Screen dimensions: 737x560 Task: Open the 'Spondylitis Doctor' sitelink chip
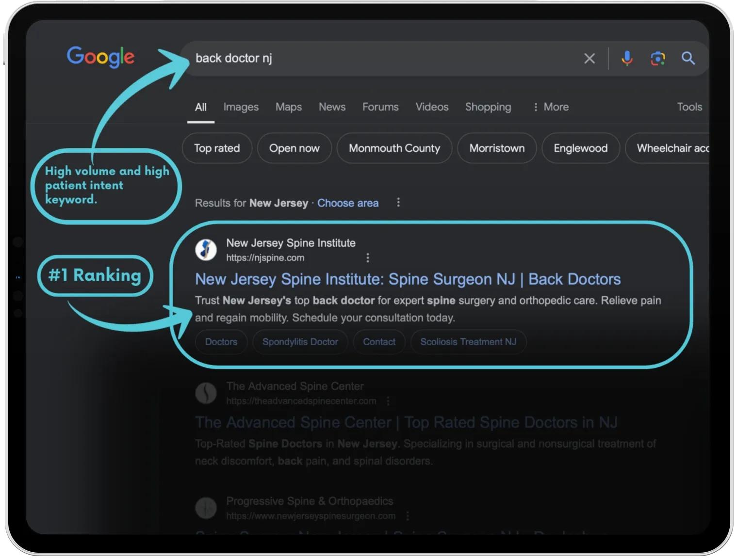pos(300,342)
